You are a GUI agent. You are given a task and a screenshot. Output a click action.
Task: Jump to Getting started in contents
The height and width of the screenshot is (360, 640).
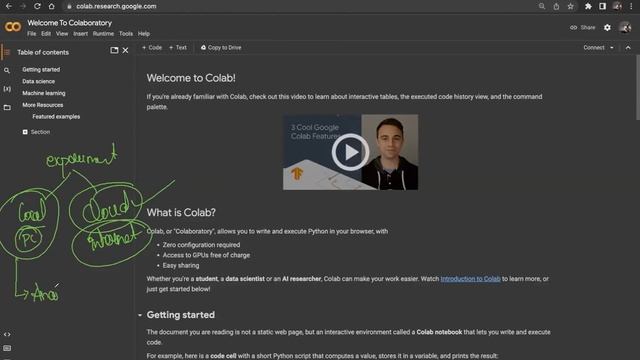click(41, 69)
